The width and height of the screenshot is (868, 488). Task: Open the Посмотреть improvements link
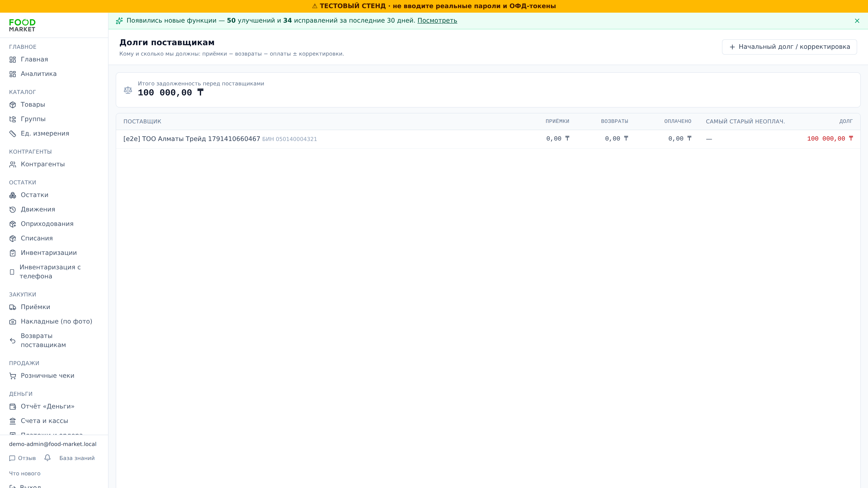[x=437, y=21]
